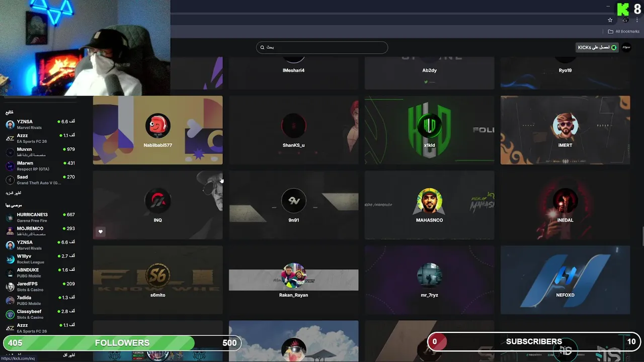This screenshot has width=644, height=362.
Task: Click Muvxn's avatar in the sidebar
Action: [x=10, y=152]
